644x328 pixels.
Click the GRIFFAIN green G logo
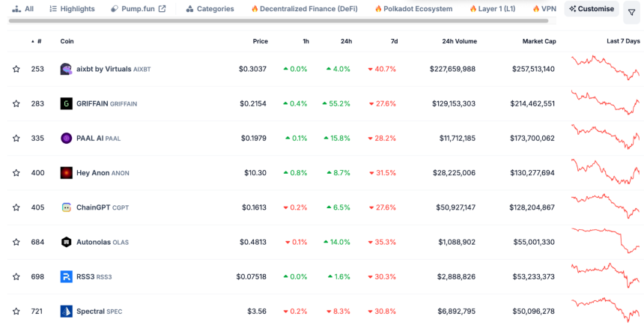click(x=66, y=103)
